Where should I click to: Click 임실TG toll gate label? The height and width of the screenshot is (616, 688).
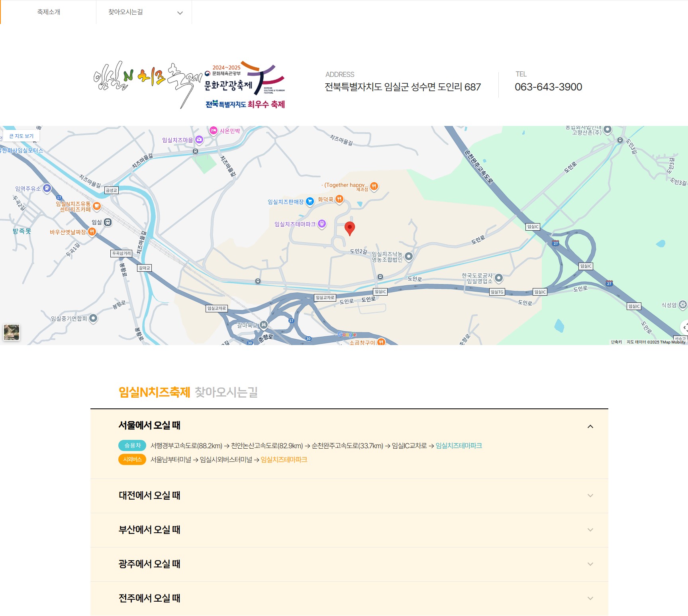[497, 292]
